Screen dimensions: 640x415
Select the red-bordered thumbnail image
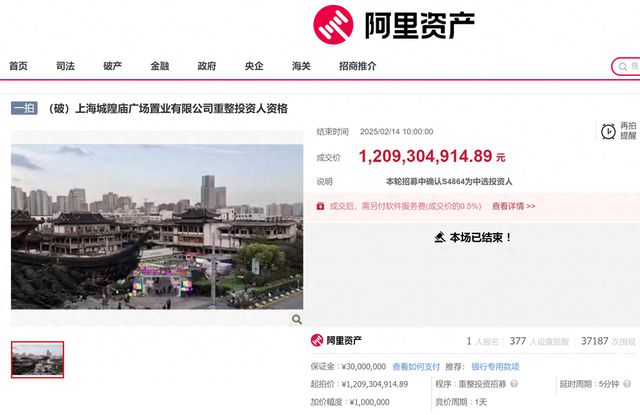(x=38, y=360)
